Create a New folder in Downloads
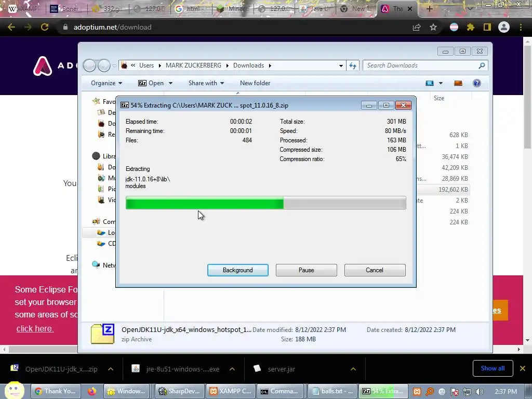 click(255, 83)
